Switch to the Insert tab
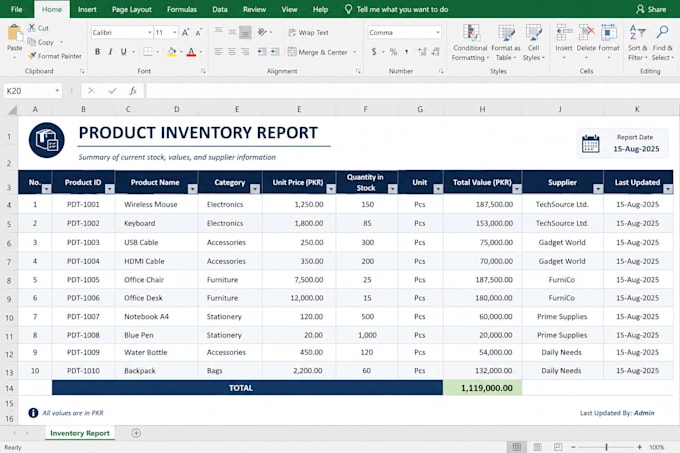This screenshot has height=453, width=680. pyautogui.click(x=87, y=9)
